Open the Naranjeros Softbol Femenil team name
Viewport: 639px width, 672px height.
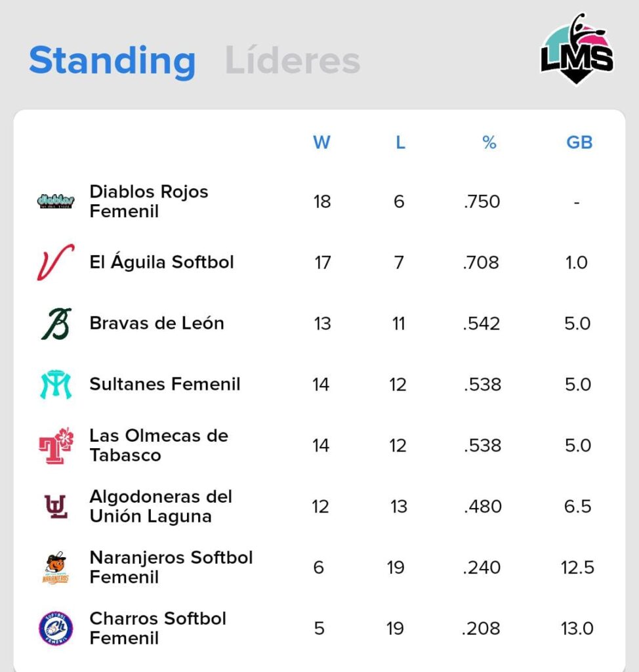coord(171,568)
